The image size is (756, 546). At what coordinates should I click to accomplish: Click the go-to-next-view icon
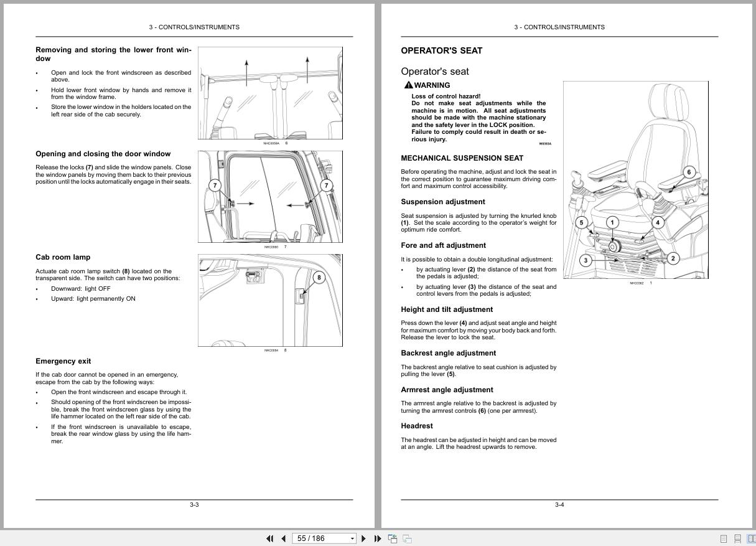[x=407, y=538]
